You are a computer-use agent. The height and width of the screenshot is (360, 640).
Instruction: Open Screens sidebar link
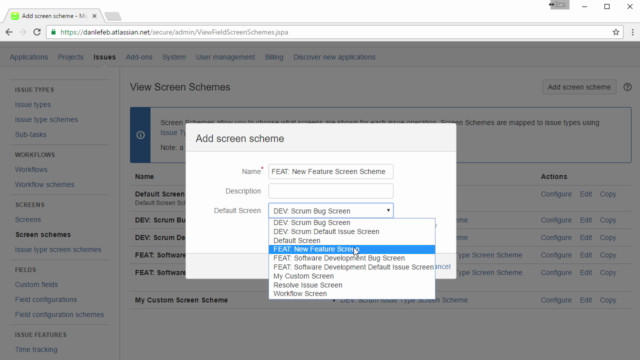(28, 220)
